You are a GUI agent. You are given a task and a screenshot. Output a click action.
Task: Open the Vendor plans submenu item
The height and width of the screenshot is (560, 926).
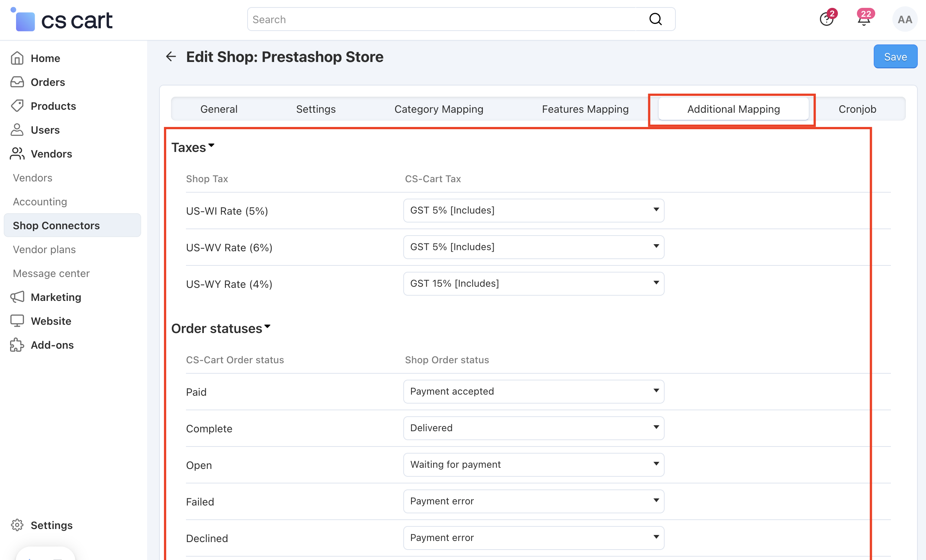(x=44, y=249)
